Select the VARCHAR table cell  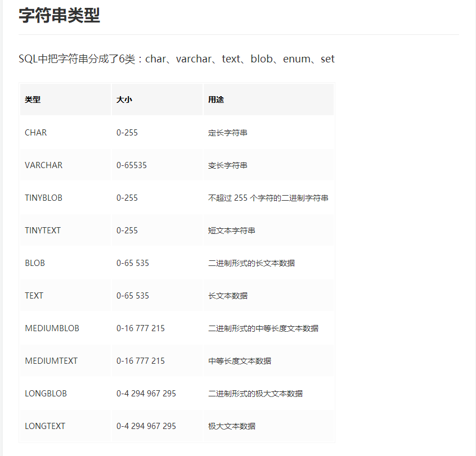[x=44, y=165]
